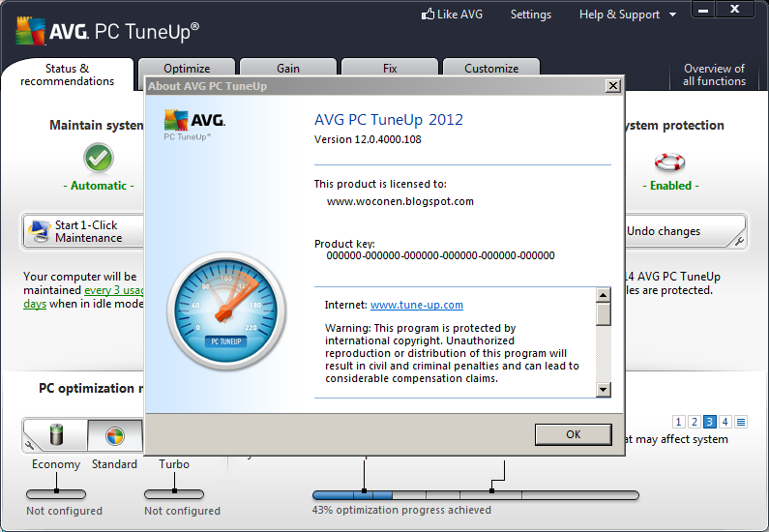Click the Undo changes button

[686, 231]
